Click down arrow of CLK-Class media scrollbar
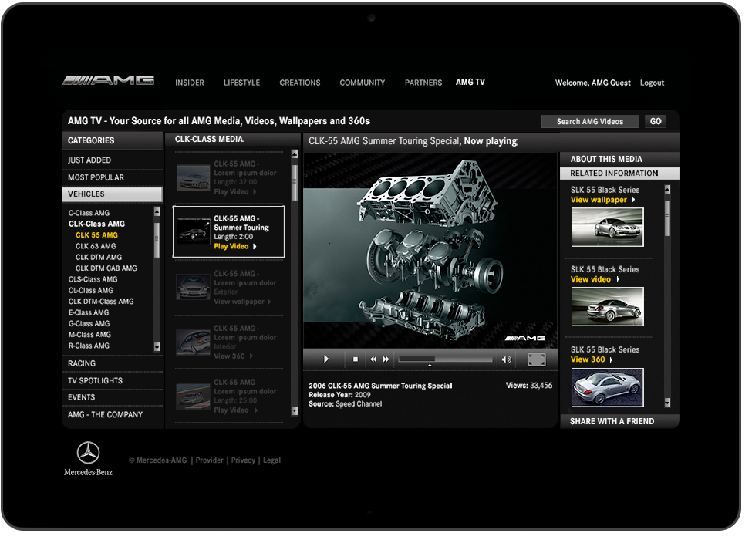Image resolution: width=752 pixels, height=560 pixels. point(295,411)
